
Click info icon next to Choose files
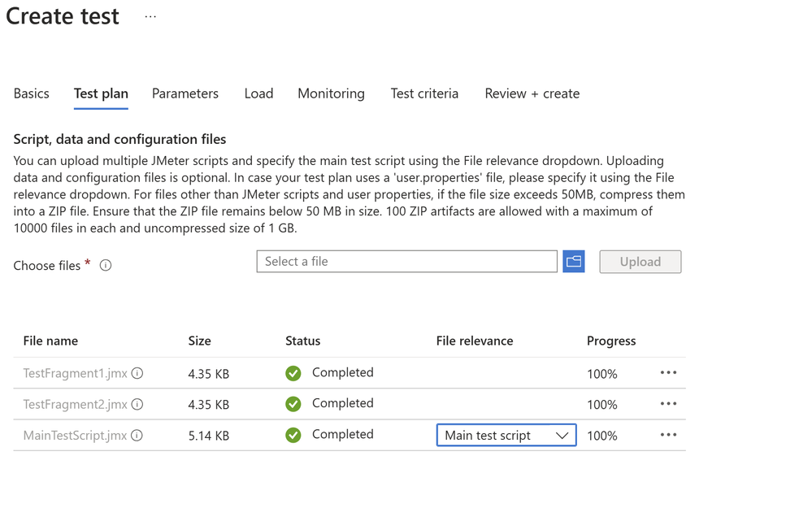pos(106,265)
